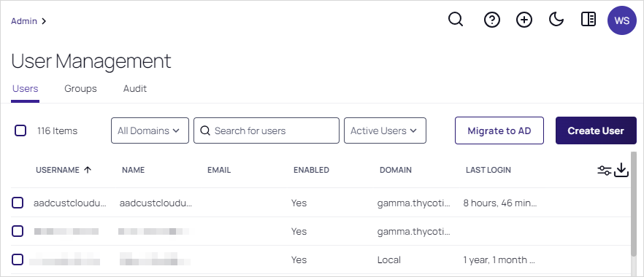This screenshot has width=644, height=277.
Task: Open the Audit tab
Action: point(134,88)
